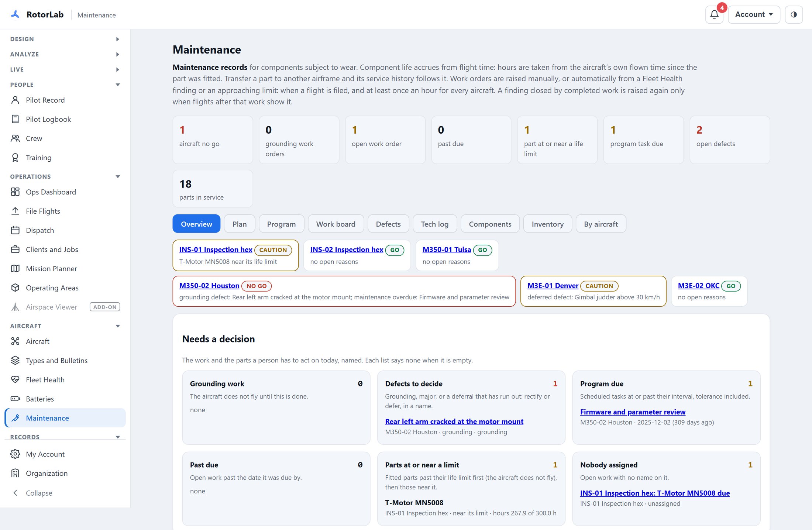Click the Pilot Logbook icon
The width and height of the screenshot is (812, 530).
point(15,119)
